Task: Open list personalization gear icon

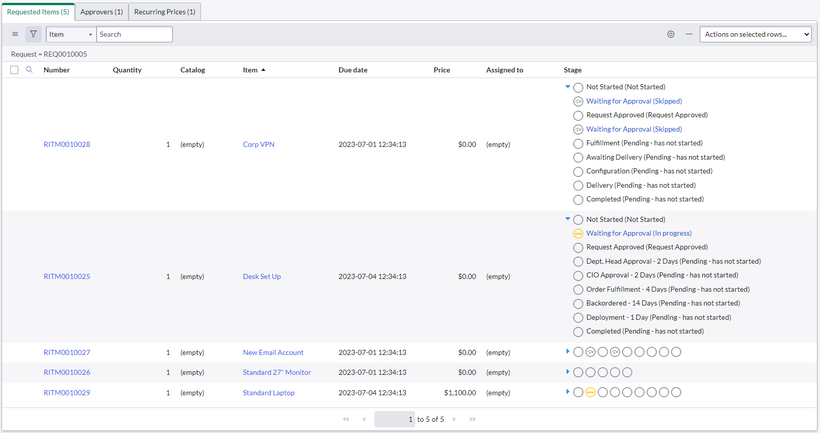Action: [670, 34]
